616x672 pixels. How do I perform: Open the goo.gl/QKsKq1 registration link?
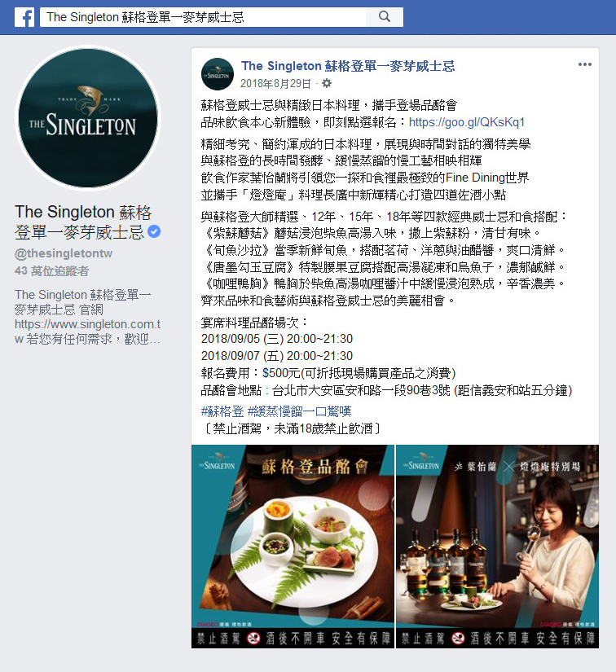pos(466,122)
